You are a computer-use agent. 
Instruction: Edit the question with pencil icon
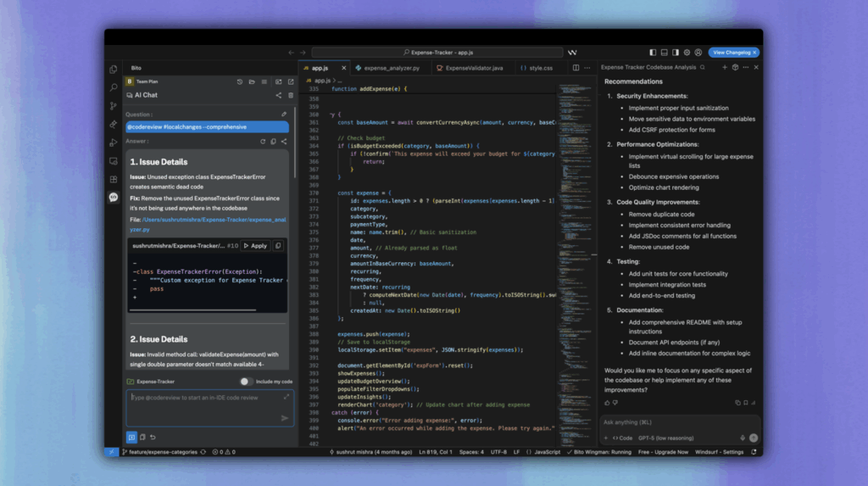pyautogui.click(x=284, y=115)
